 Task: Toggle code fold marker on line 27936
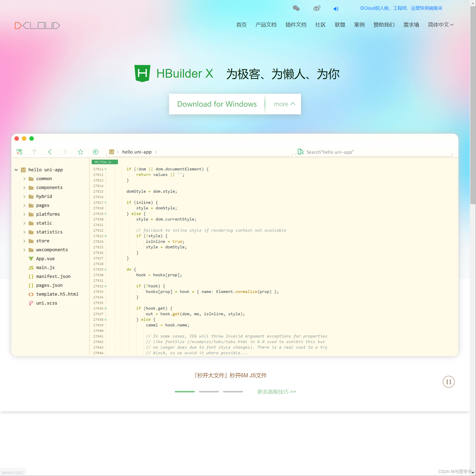106,309
